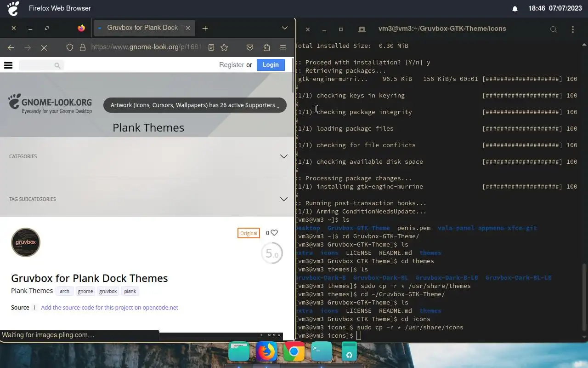Open Add the source-code on opencode.net link

[109, 308]
